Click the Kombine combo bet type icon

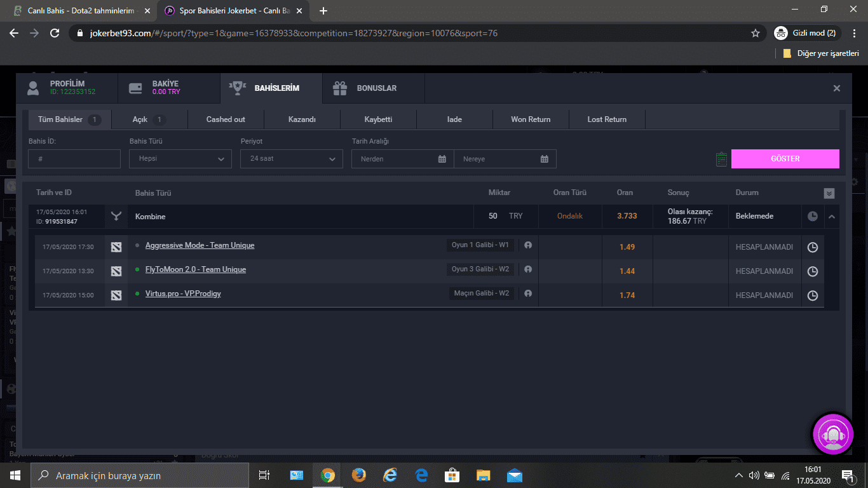116,217
